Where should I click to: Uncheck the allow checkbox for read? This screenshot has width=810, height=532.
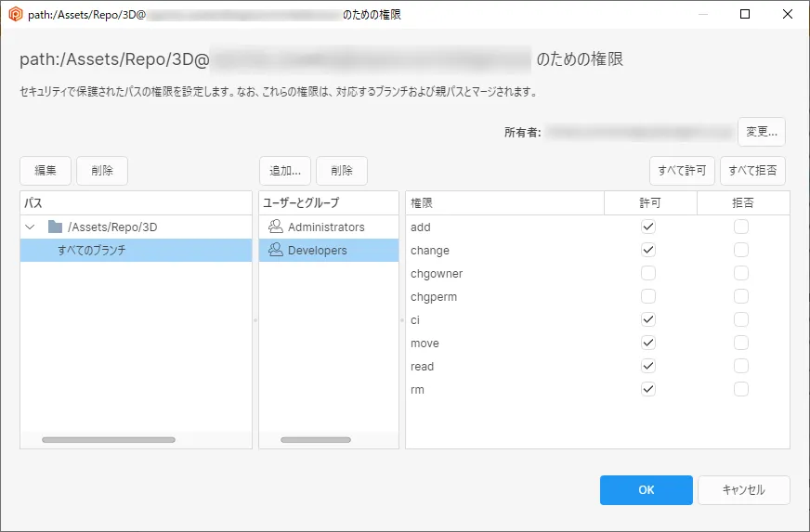647,366
